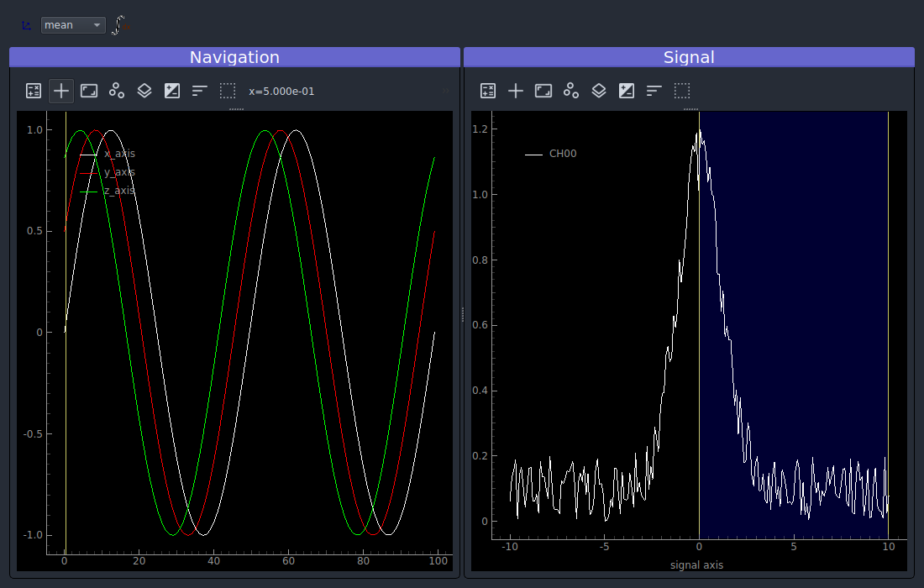924x588 pixels.
Task: Activate dotted ROI selection in Navigation toolbar
Action: click(x=228, y=91)
